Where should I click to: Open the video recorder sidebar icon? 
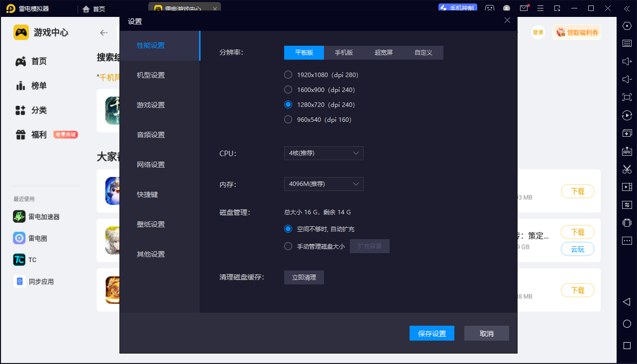627,187
